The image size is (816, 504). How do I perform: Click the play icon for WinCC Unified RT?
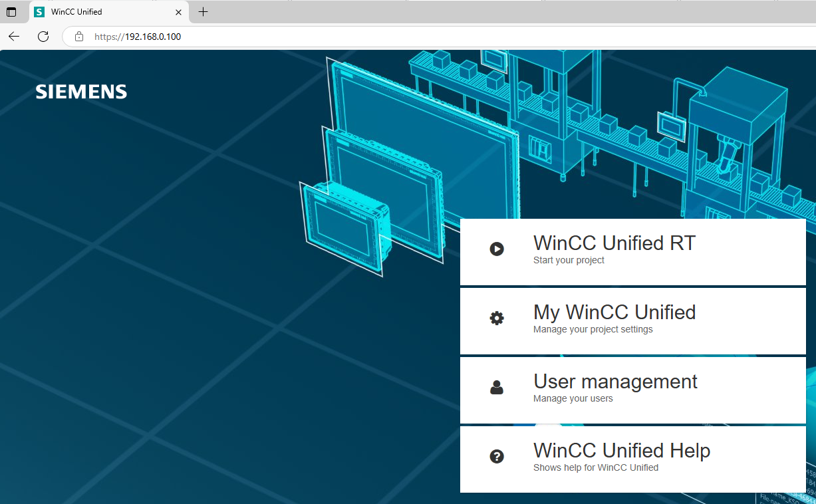tap(497, 249)
